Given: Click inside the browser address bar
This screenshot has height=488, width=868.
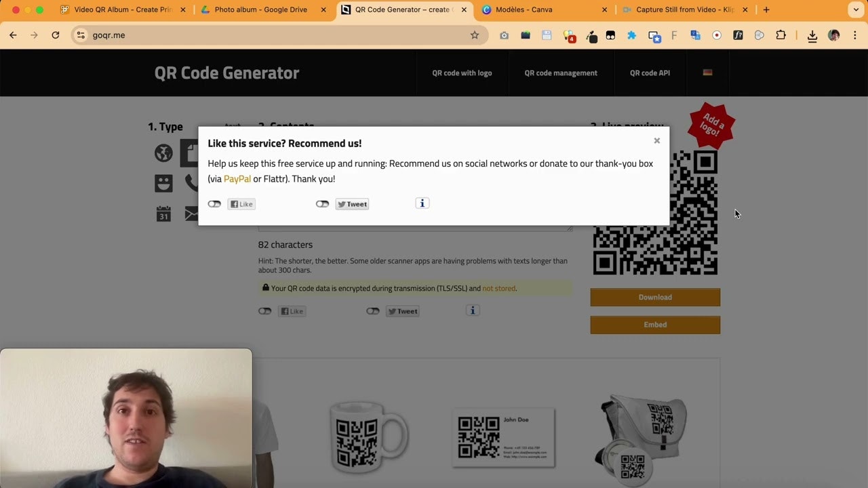Looking at the screenshot, I should 203,35.
